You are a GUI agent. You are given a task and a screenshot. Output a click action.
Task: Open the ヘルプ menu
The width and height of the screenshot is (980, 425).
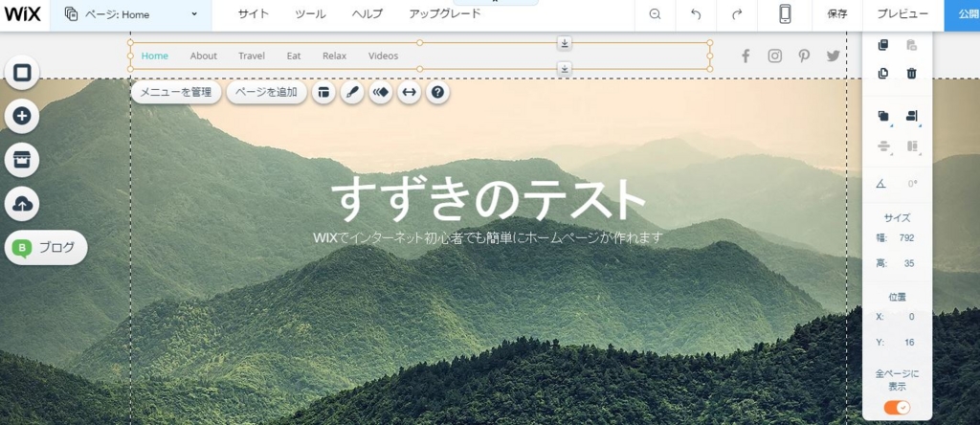[x=367, y=13]
